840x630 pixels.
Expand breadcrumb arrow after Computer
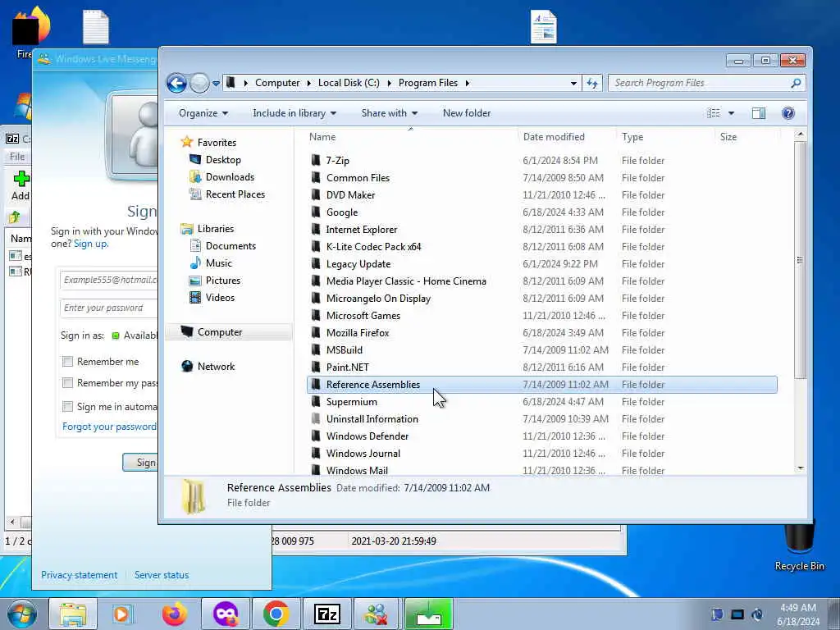point(309,83)
